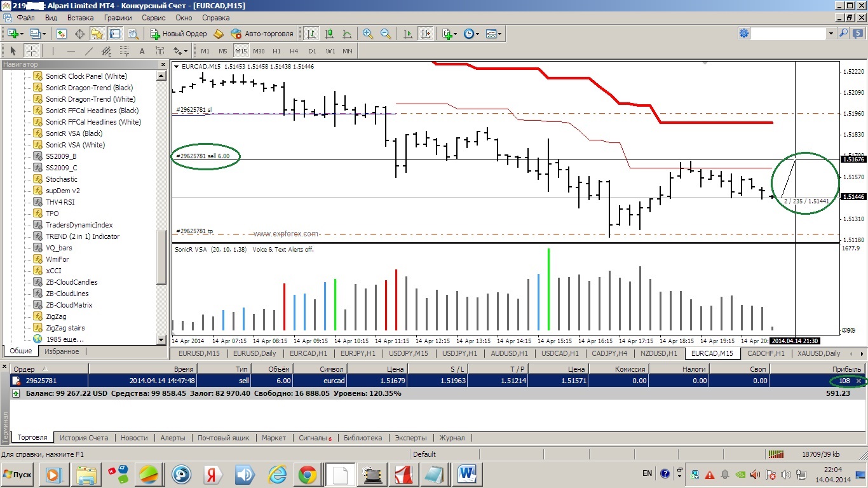Expand the search box dropdown arrow
This screenshot has width=868, height=488.
coord(831,33)
